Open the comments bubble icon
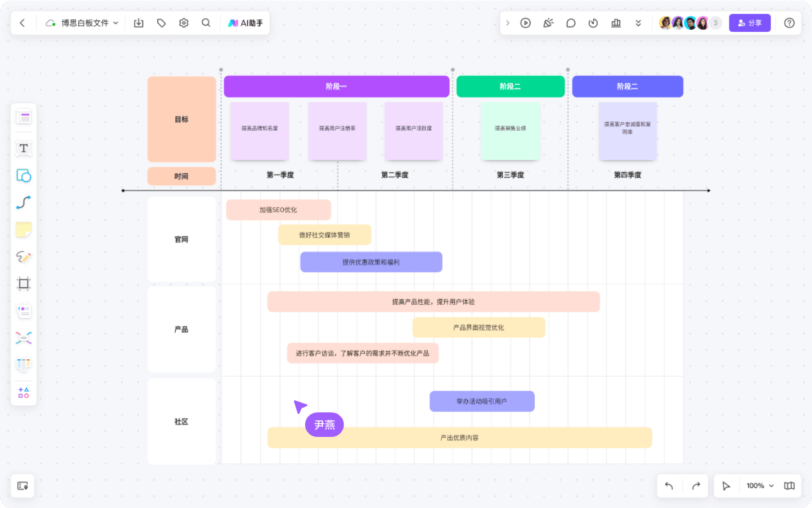The width and height of the screenshot is (812, 508). 571,23
